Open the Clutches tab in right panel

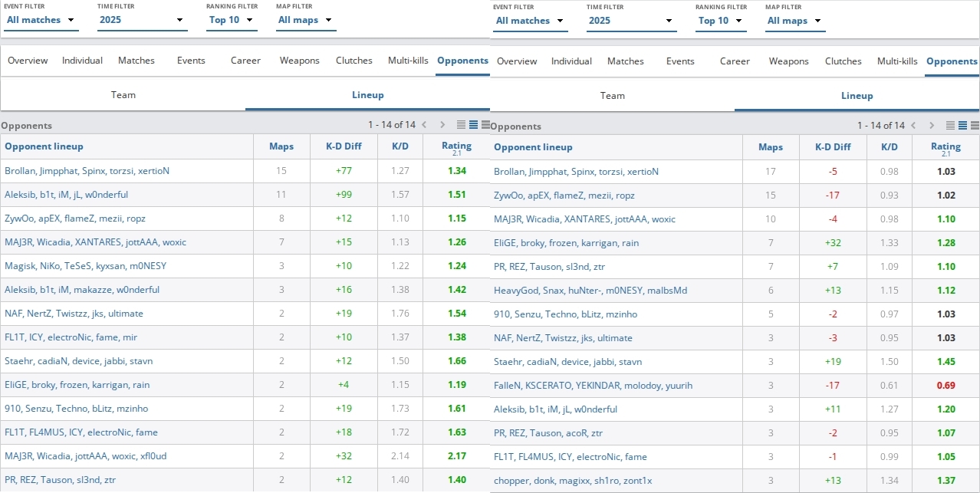(844, 61)
